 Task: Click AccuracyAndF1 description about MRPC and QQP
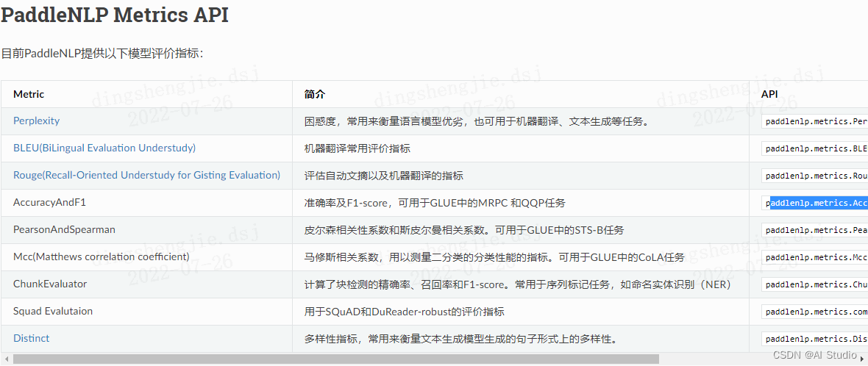pos(435,203)
